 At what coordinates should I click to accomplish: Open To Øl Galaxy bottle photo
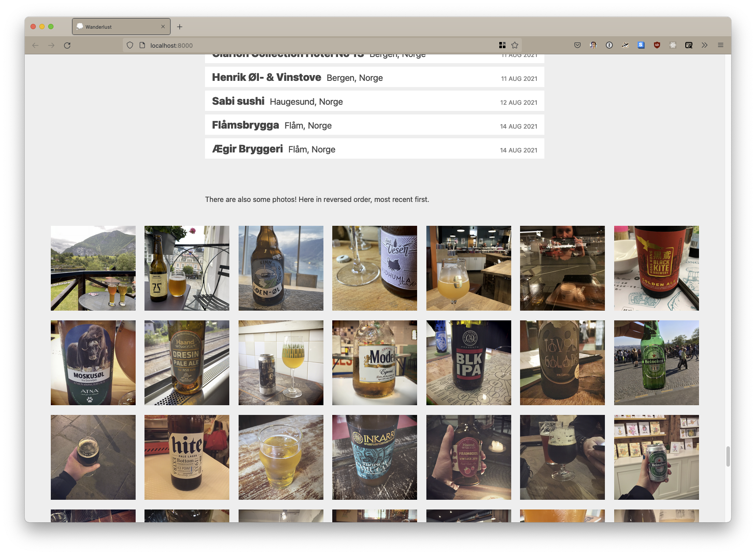click(x=562, y=363)
